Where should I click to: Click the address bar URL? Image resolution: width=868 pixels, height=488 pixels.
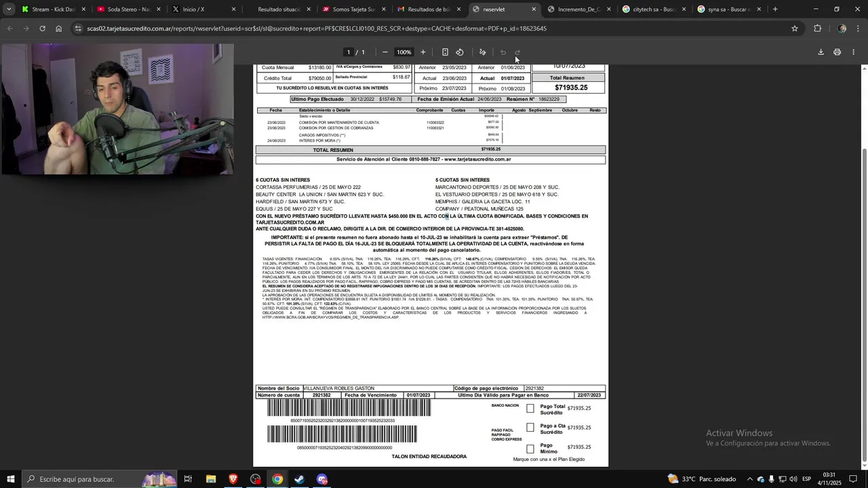pyautogui.click(x=317, y=28)
